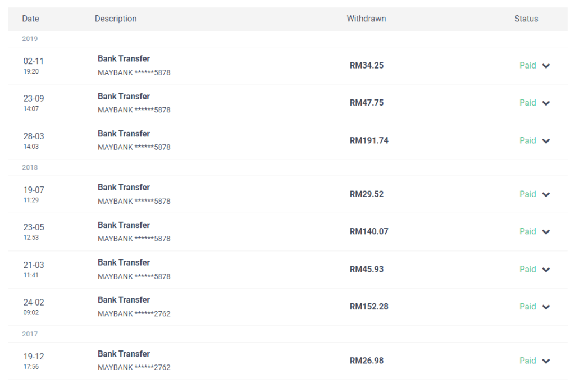Click the Description column header

click(x=116, y=19)
